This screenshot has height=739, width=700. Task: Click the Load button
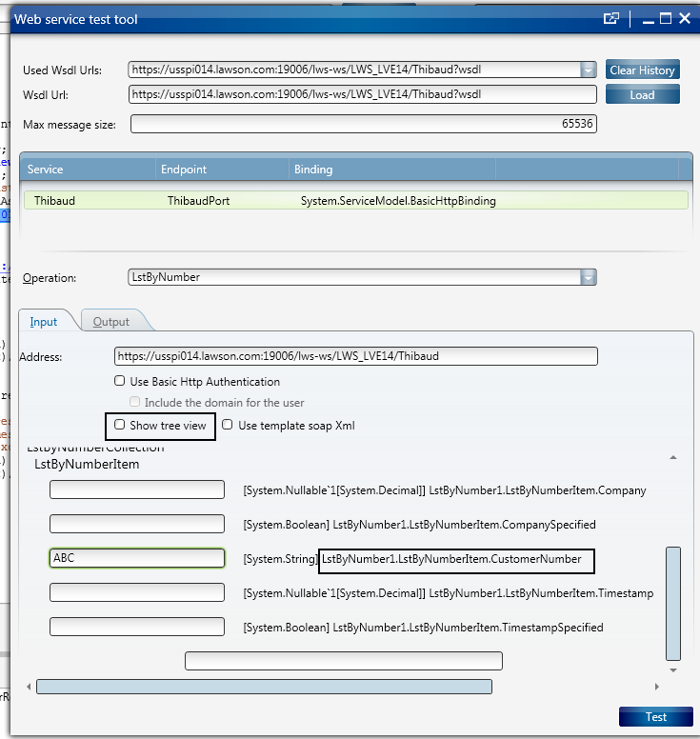[642, 94]
